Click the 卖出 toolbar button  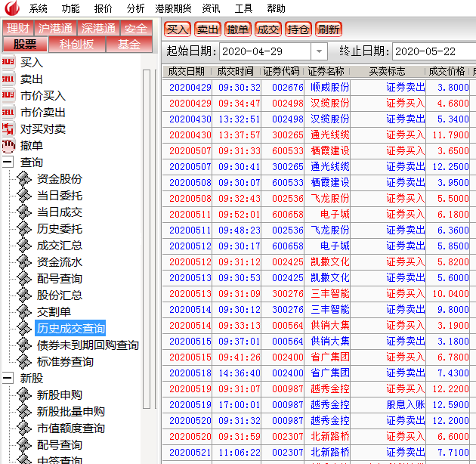[x=208, y=29]
